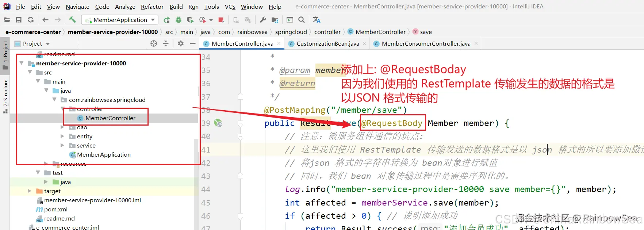Open the Tools menu
The height and width of the screenshot is (230, 644).
(x=212, y=7)
